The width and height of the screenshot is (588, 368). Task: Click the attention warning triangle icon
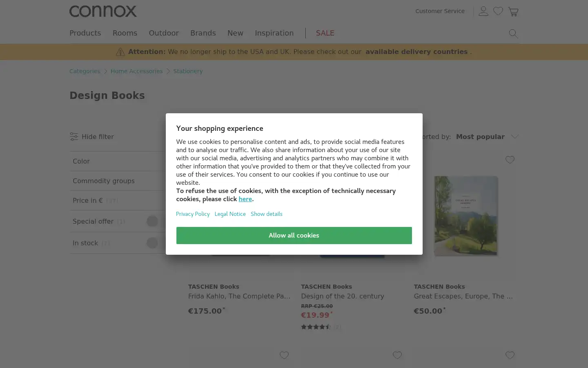click(x=120, y=52)
